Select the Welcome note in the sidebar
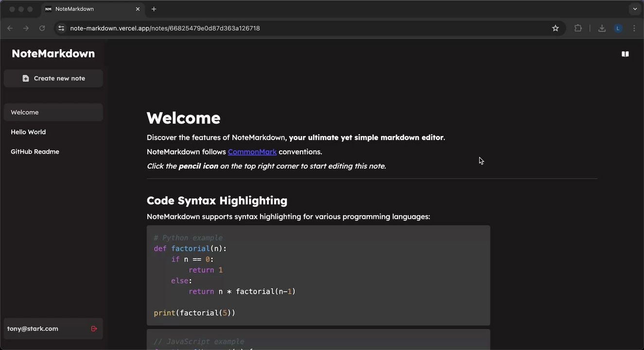Screen dimensions: 644x350 24,112
